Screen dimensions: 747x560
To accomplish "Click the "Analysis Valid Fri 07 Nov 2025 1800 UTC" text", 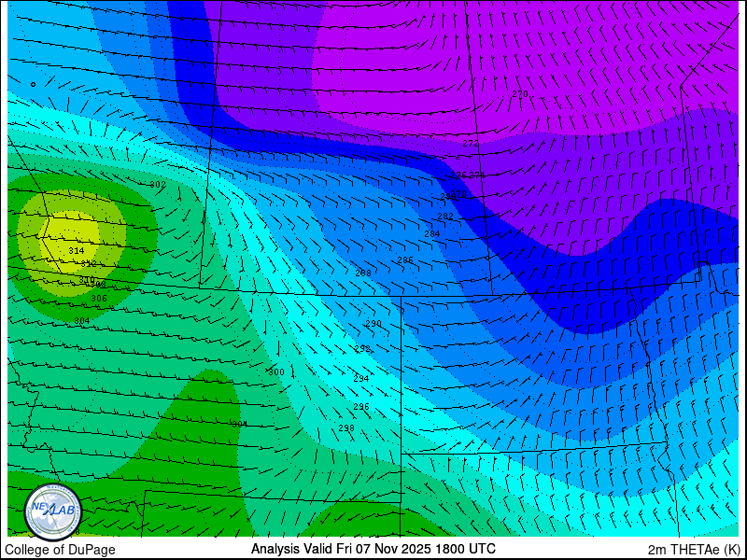I will [x=373, y=549].
